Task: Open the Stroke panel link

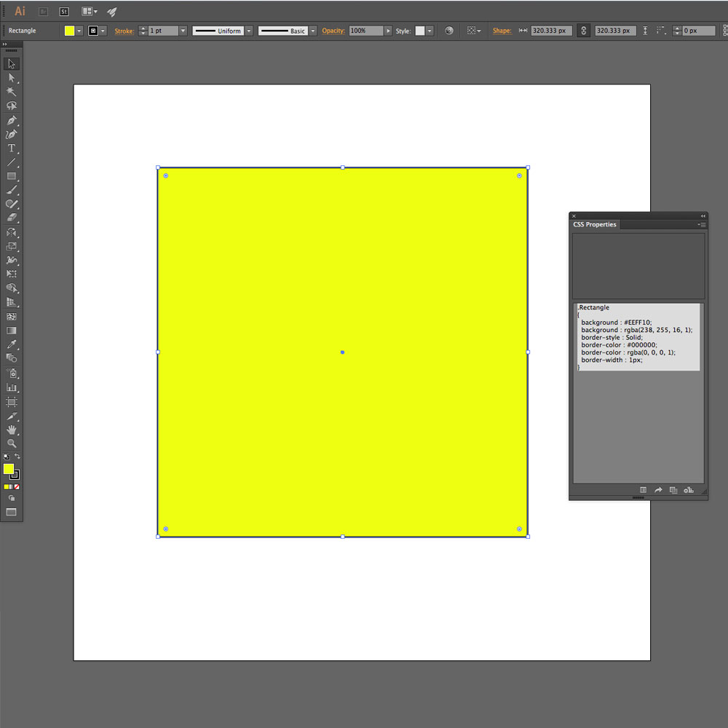Action: pyautogui.click(x=124, y=31)
